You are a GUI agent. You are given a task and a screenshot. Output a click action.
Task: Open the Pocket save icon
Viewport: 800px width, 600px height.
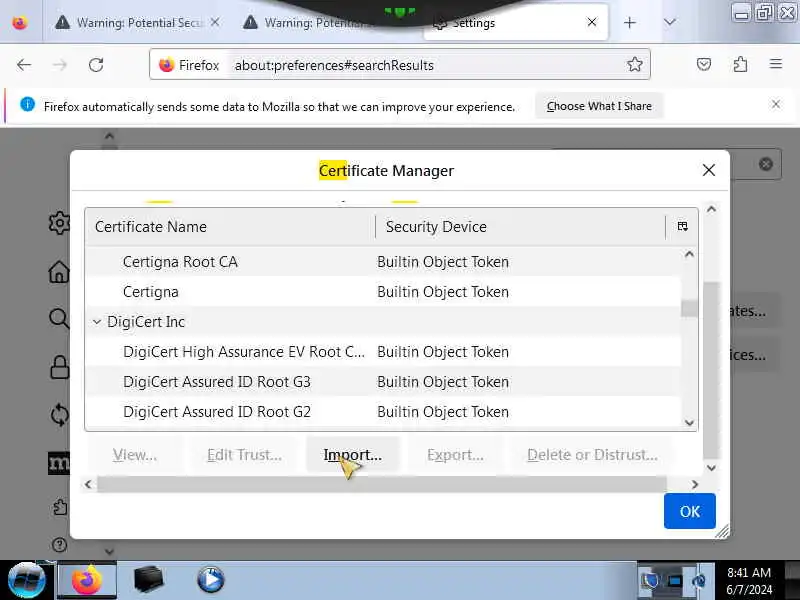coord(704,64)
